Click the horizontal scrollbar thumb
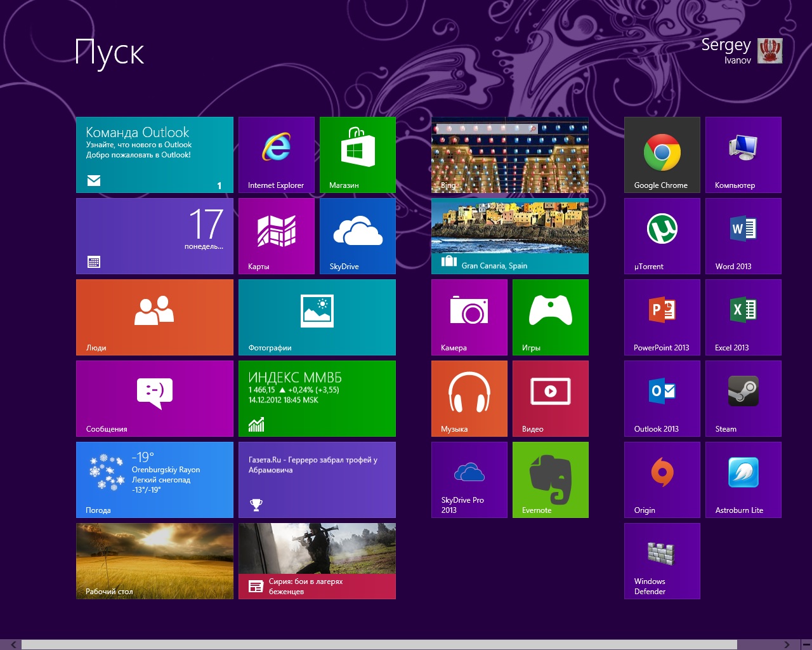This screenshot has width=812, height=650. pos(379,644)
